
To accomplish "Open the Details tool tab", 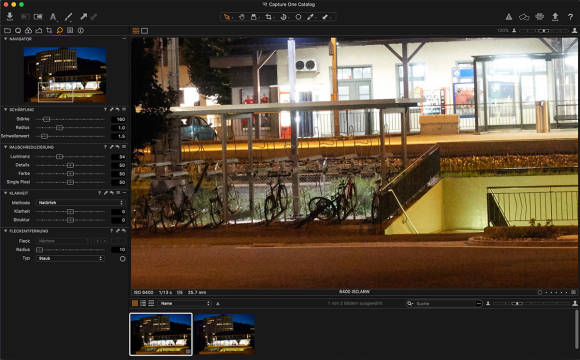I will pyautogui.click(x=60, y=30).
